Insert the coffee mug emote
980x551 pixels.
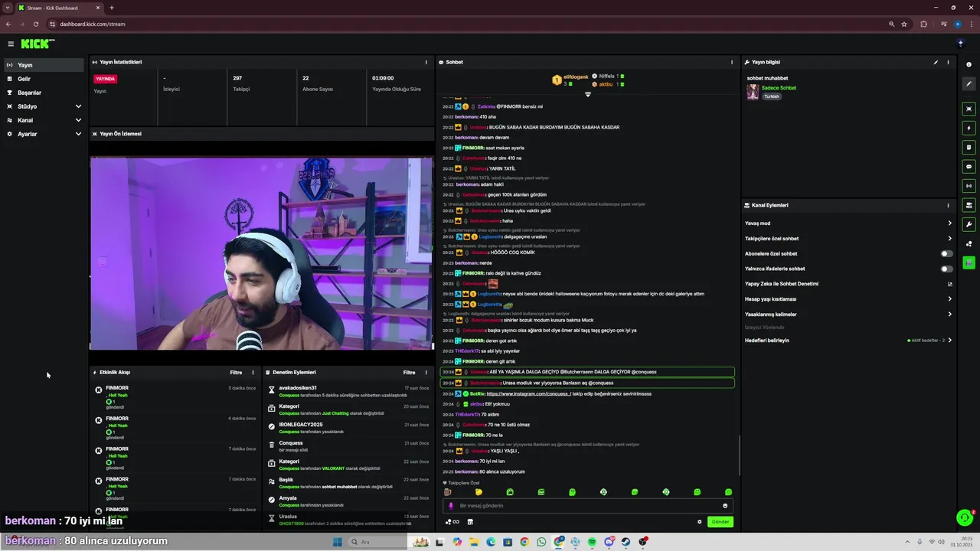click(x=448, y=492)
